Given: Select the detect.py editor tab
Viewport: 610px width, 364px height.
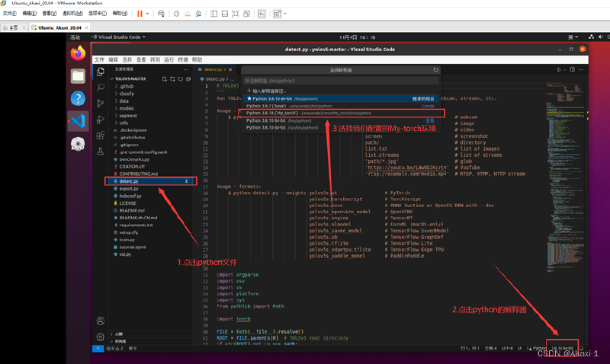Looking at the screenshot, I should click(x=213, y=69).
